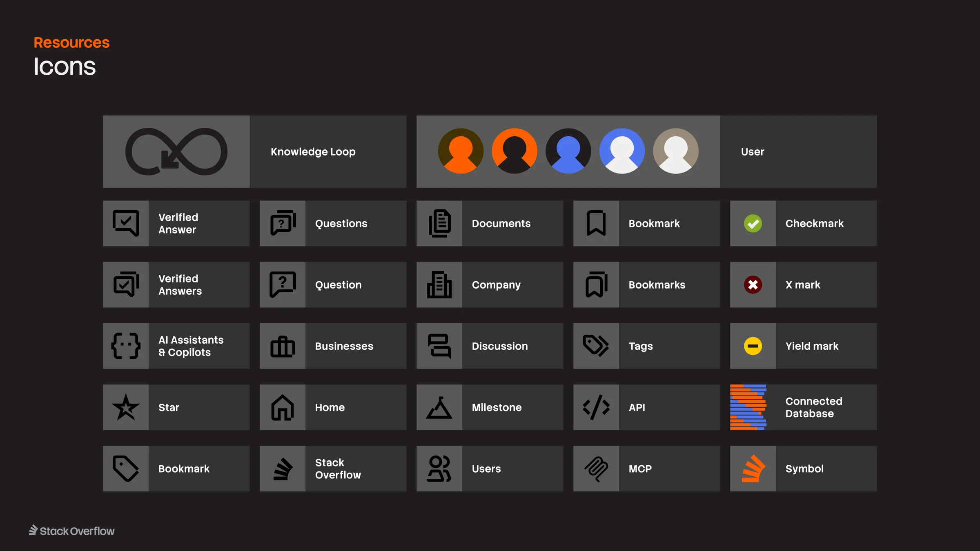Select the MCP paperclip icon
Image resolution: width=980 pixels, height=551 pixels.
596,469
